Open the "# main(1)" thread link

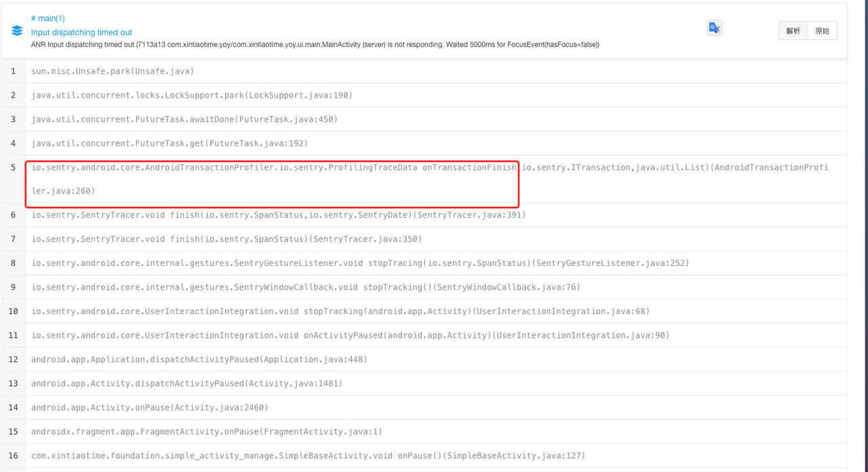click(x=47, y=18)
